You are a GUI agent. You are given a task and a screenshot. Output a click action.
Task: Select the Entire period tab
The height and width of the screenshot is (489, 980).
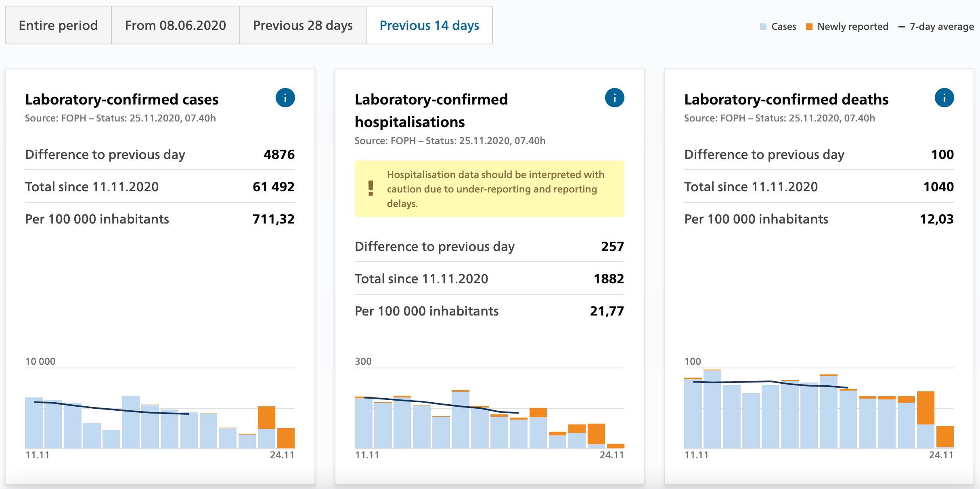pyautogui.click(x=58, y=25)
